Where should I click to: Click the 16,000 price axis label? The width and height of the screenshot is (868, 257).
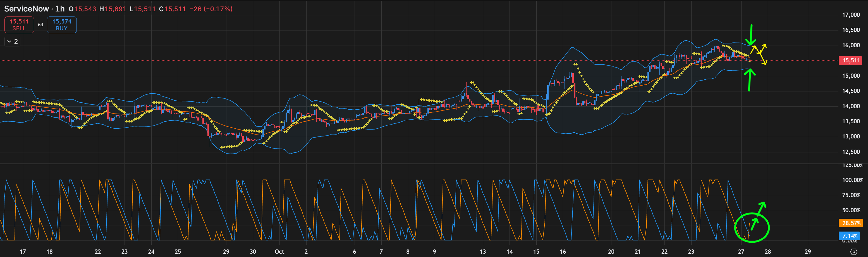[x=851, y=45]
